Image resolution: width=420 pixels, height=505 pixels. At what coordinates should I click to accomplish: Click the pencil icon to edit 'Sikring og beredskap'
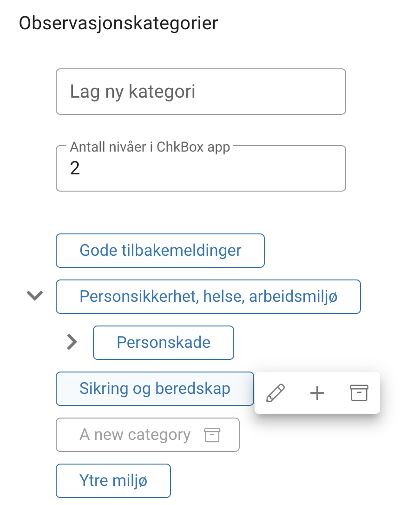tap(276, 393)
